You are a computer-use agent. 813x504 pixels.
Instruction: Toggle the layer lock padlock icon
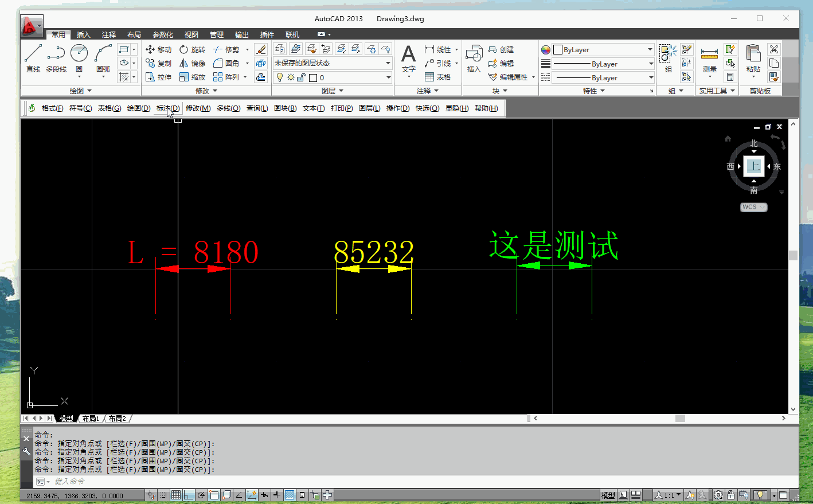click(x=301, y=77)
